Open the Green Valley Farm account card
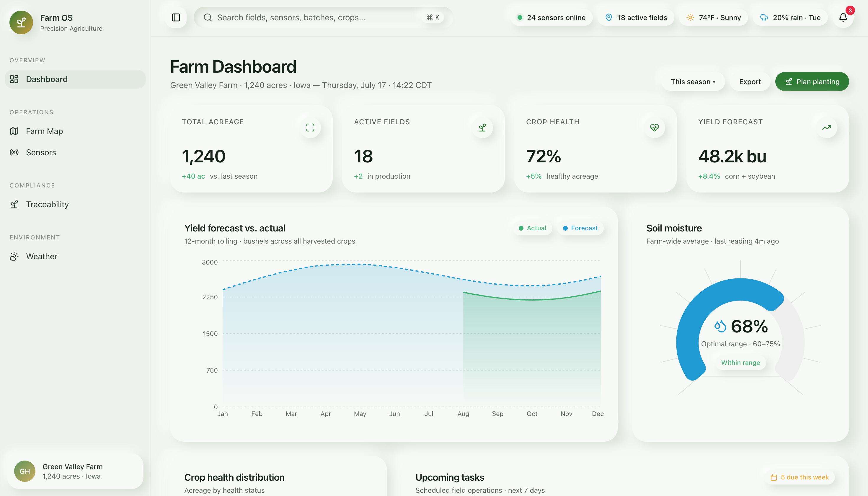 click(x=75, y=471)
